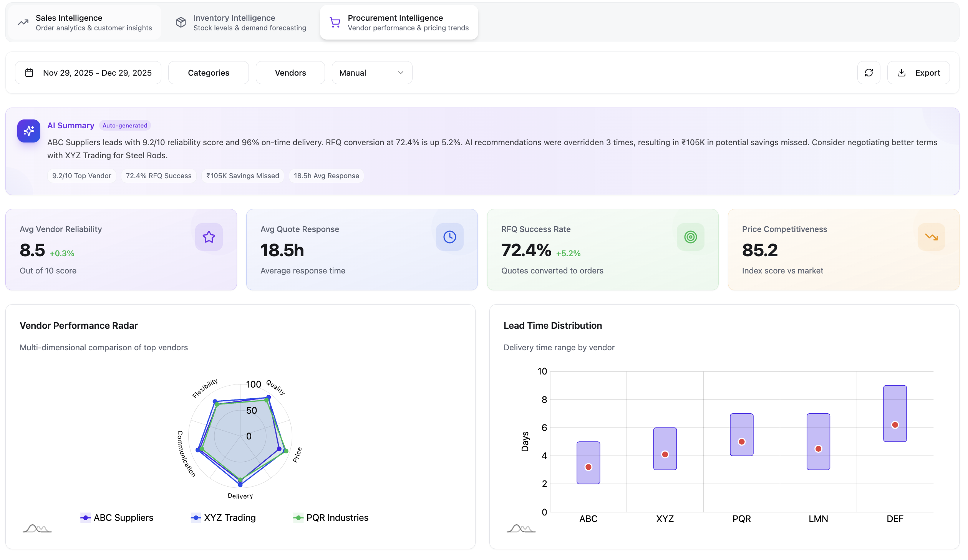Click the box icon for Inventory Intelligence
The image size is (968, 560).
(181, 23)
